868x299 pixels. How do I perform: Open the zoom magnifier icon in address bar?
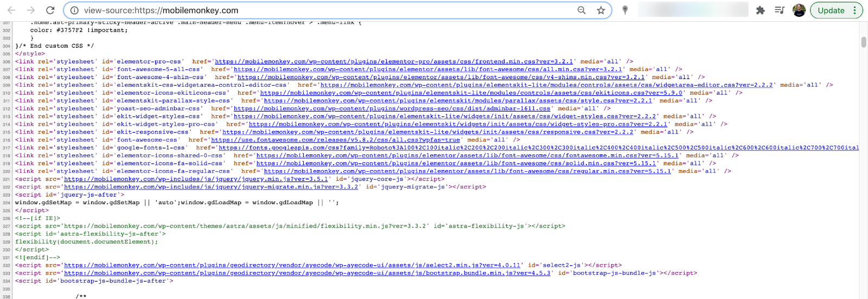(x=582, y=10)
